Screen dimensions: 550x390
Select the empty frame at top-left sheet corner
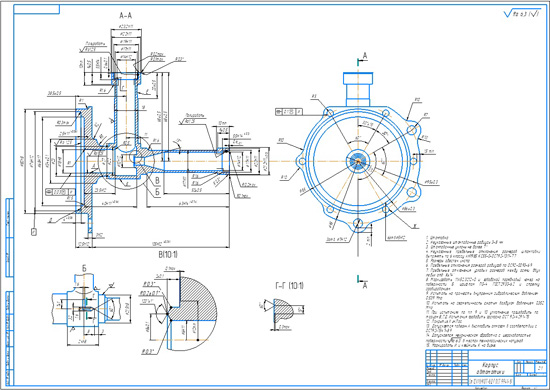pos(36,9)
